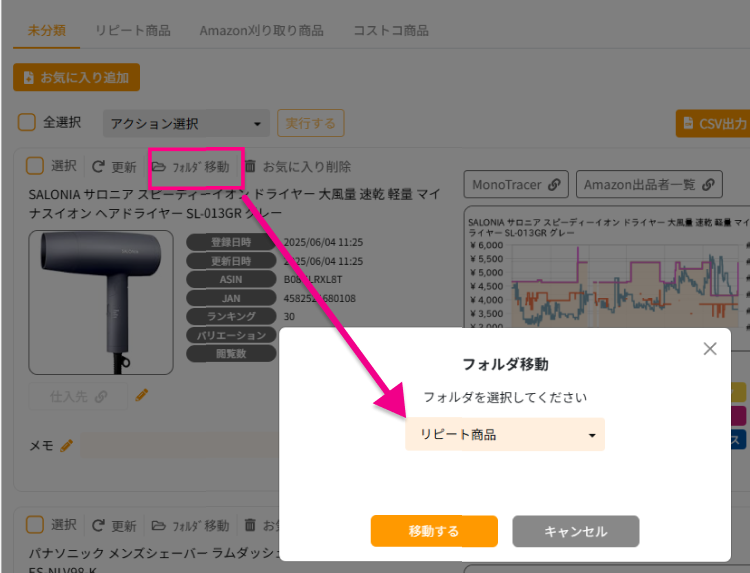
Task: Open the Amazon出品者一覧 link
Action: [649, 185]
